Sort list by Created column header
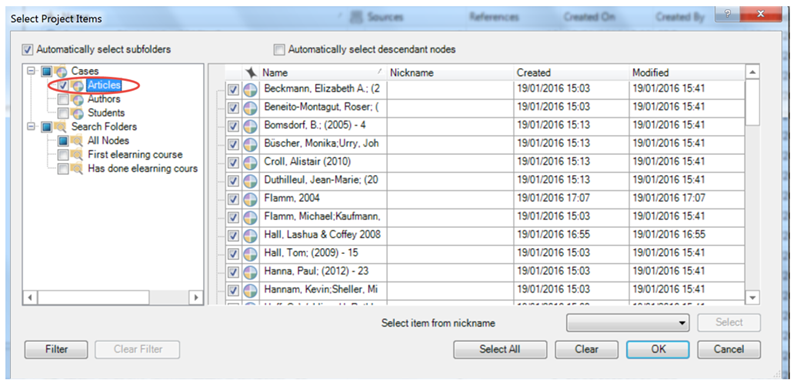The width and height of the screenshot is (800, 390). click(571, 72)
